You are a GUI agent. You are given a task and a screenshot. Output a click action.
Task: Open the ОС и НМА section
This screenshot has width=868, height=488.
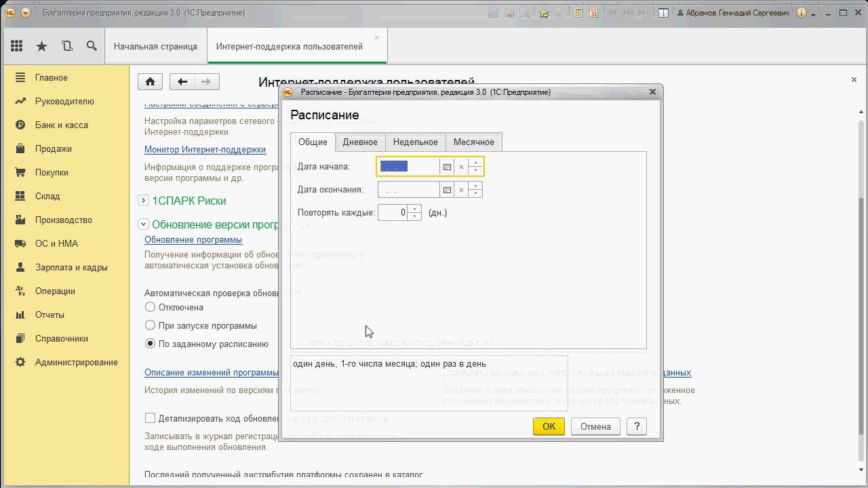[x=66, y=243]
